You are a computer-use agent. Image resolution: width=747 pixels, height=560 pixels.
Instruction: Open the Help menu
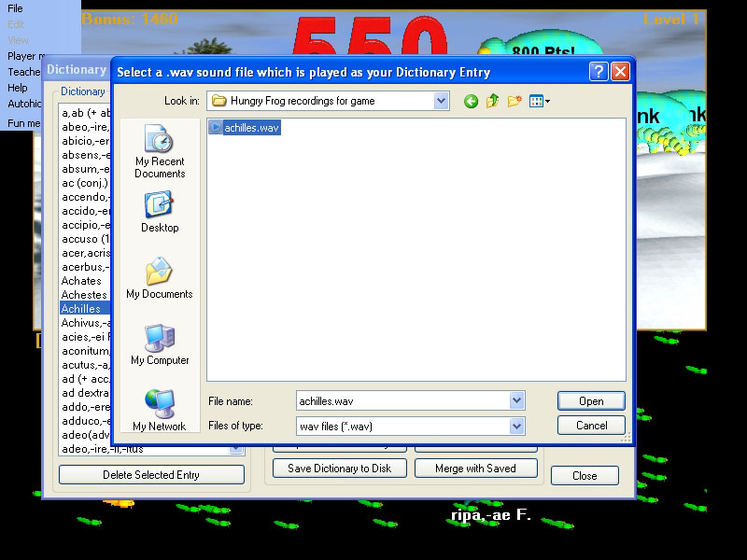[18, 88]
